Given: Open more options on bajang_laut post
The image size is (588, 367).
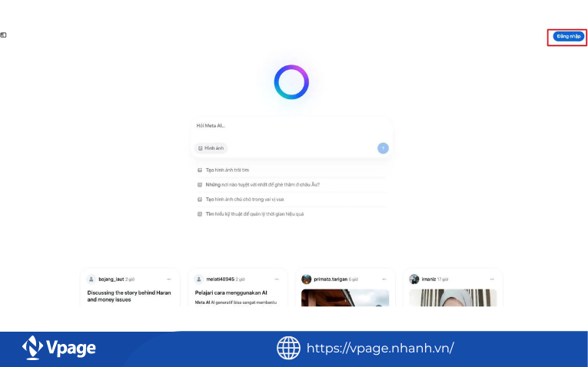Looking at the screenshot, I should (169, 279).
